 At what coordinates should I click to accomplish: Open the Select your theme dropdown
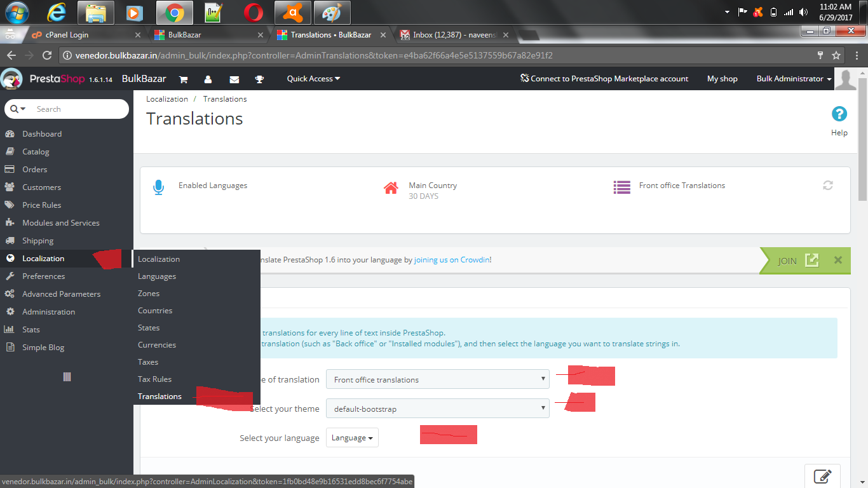click(438, 409)
